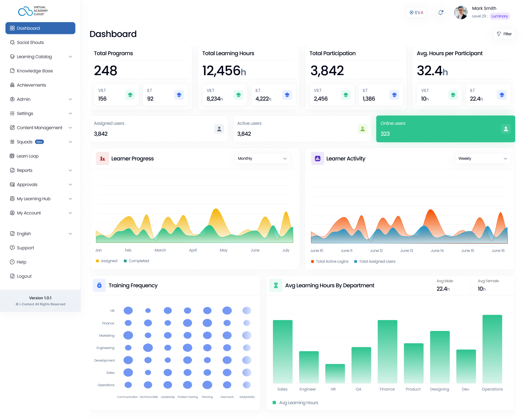Expand the Approvals menu chevron
The image size is (524, 420).
tap(70, 184)
